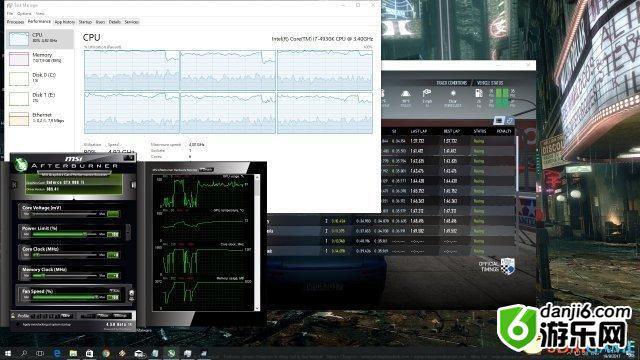The height and width of the screenshot is (360, 640).
Task: Open the Options menu in Task Manager
Action: coord(24,13)
